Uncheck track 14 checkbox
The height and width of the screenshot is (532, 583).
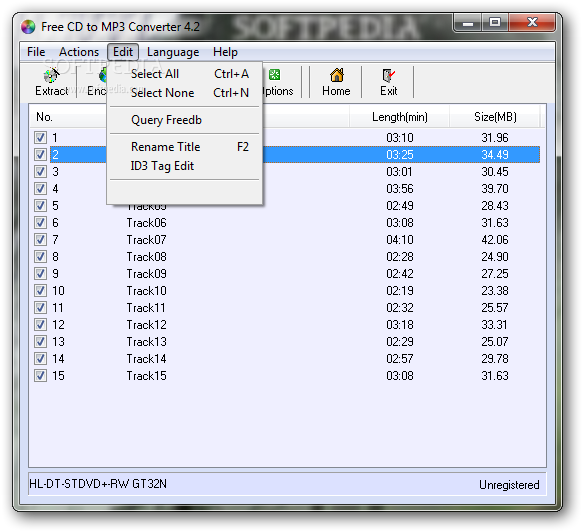coord(40,358)
